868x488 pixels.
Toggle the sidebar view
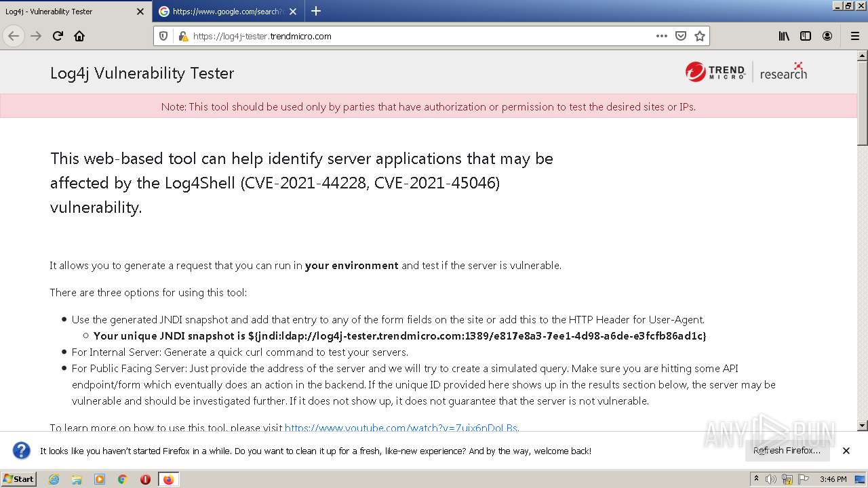click(806, 36)
